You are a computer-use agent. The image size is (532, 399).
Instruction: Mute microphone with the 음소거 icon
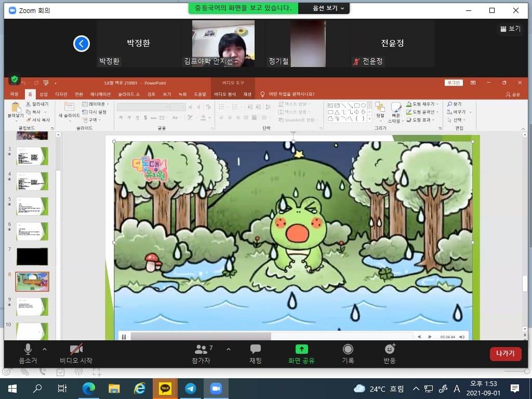[x=28, y=349]
